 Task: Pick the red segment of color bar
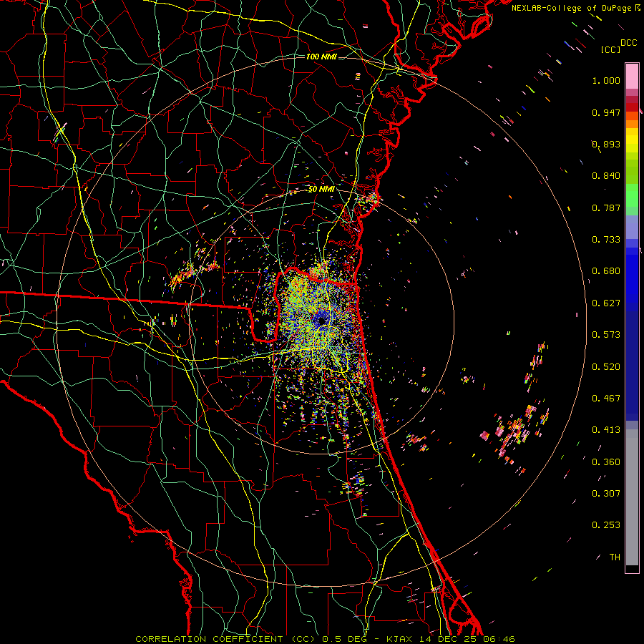[x=632, y=107]
